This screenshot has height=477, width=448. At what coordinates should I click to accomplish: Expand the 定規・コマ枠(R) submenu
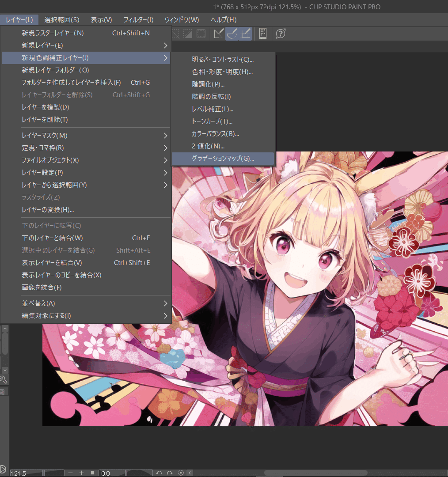coord(86,148)
